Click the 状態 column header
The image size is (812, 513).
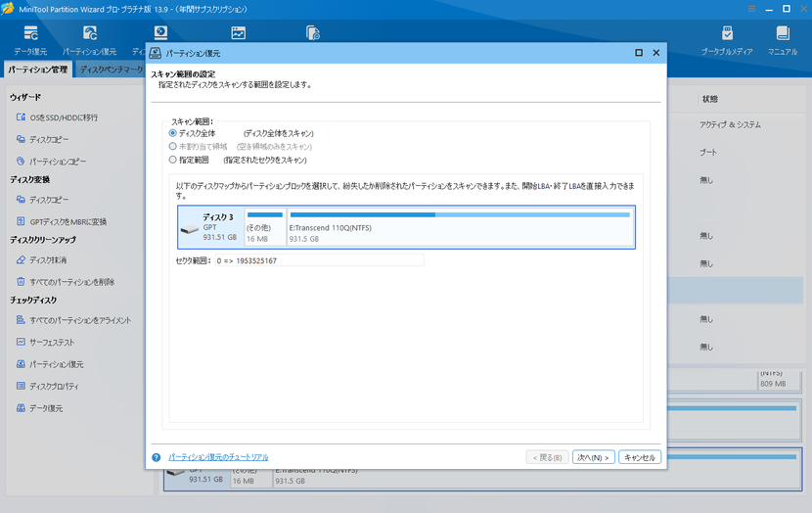(x=710, y=99)
